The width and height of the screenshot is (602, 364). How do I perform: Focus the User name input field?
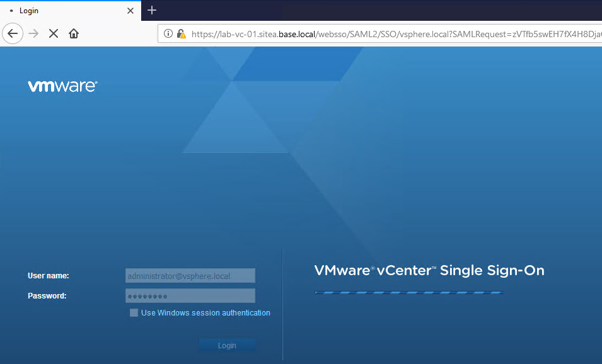point(190,276)
